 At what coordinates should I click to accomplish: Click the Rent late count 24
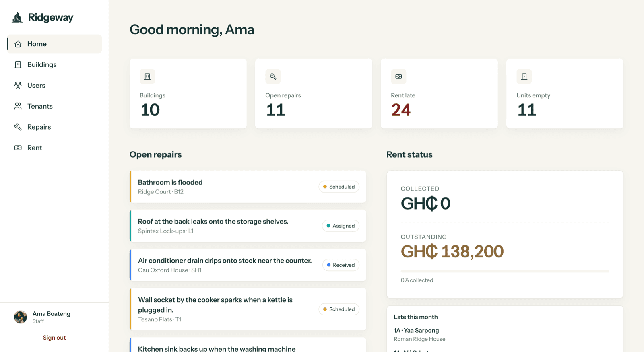point(401,110)
